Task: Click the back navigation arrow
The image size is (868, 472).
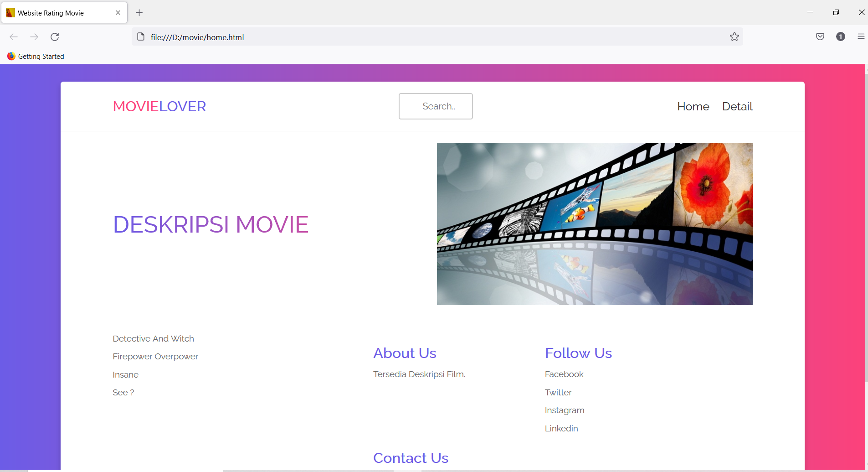Action: (14, 37)
